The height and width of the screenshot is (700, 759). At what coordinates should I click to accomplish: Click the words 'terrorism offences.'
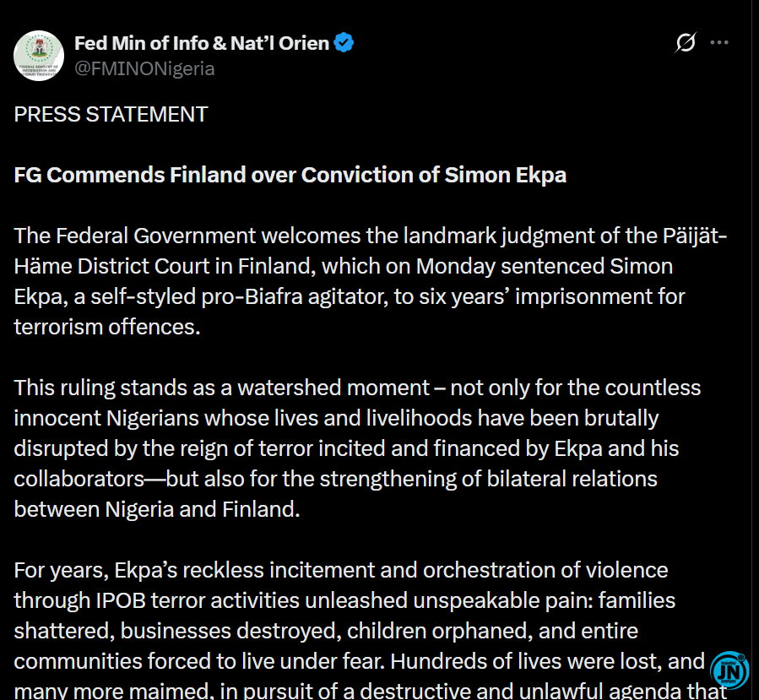tap(107, 328)
